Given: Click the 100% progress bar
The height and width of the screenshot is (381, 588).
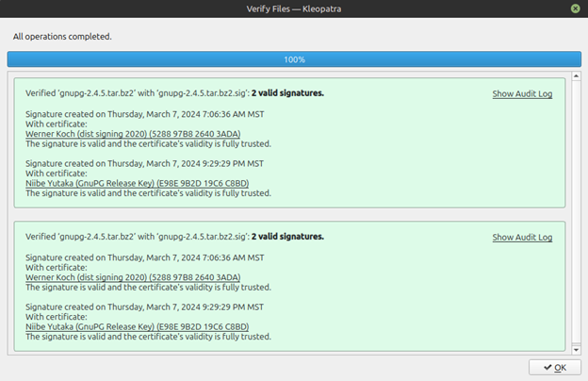Looking at the screenshot, I should (294, 59).
